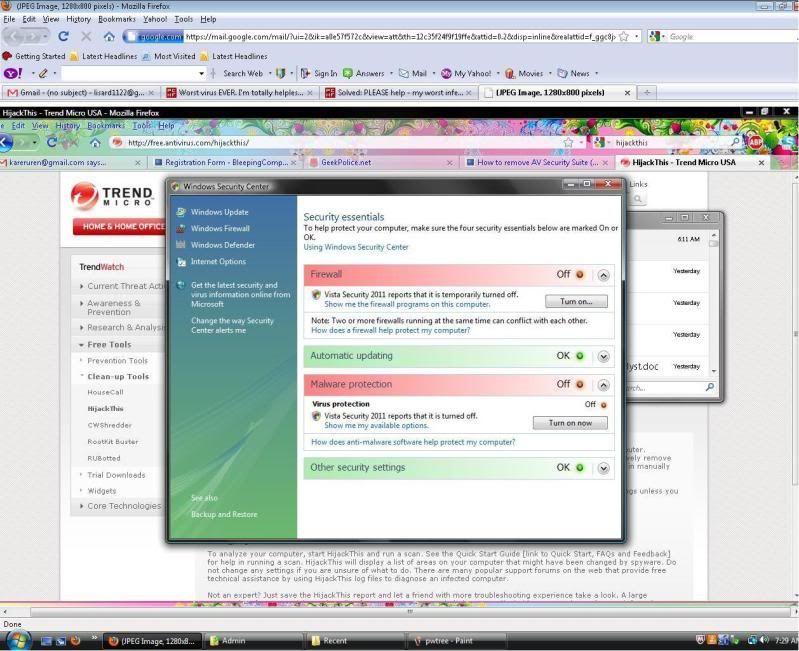This screenshot has height=651, width=799.
Task: Click the Adblock Plus ABP icon
Action: 755,143
